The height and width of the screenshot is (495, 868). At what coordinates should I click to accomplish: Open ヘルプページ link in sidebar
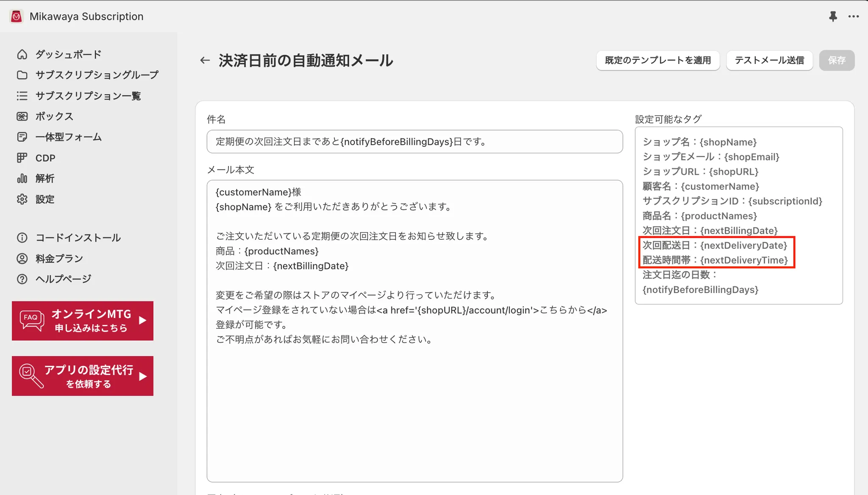click(63, 279)
